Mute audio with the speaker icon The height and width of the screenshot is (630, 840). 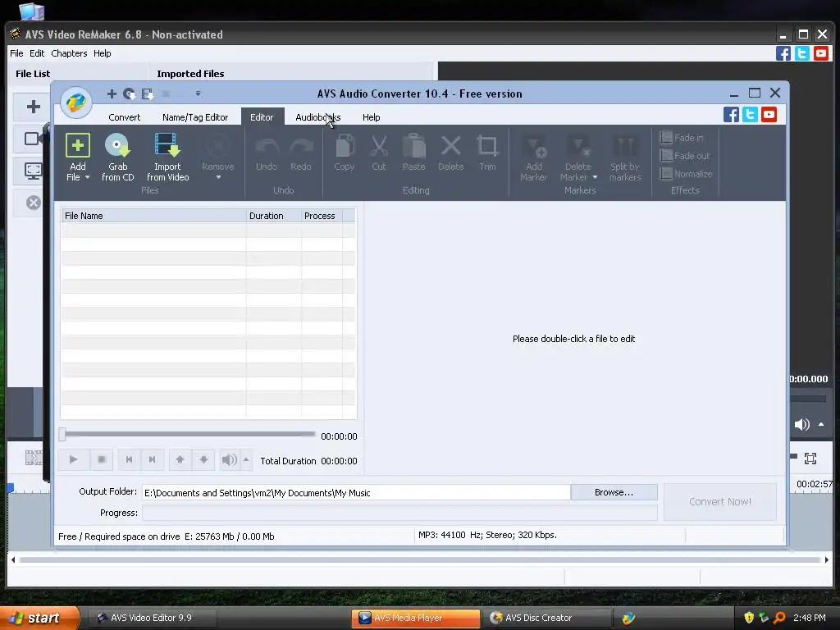click(230, 459)
